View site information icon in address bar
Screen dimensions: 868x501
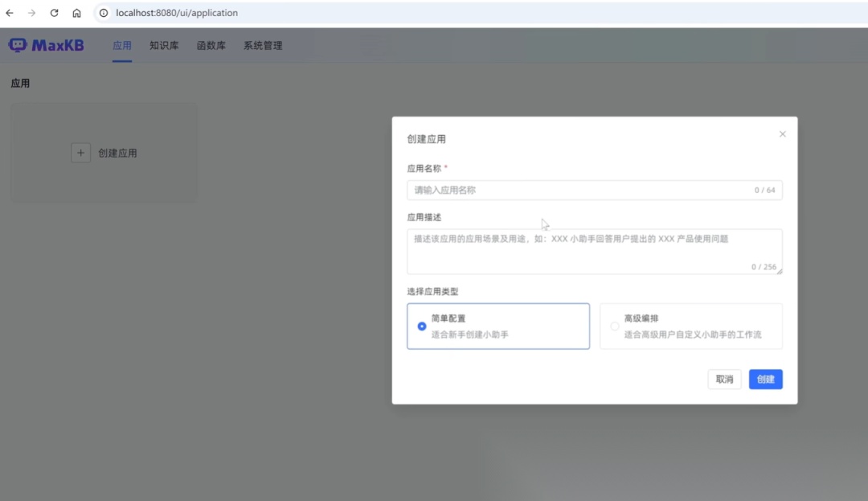tap(104, 13)
